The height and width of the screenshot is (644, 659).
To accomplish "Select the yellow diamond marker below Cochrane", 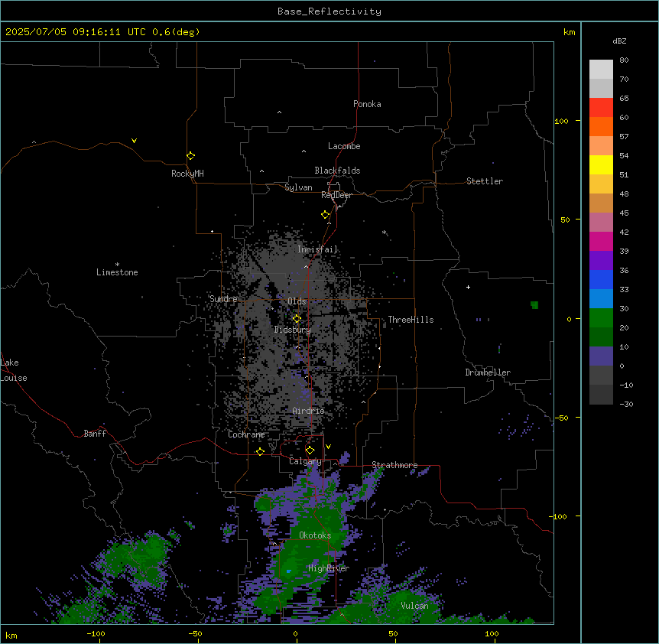I will pos(260,452).
